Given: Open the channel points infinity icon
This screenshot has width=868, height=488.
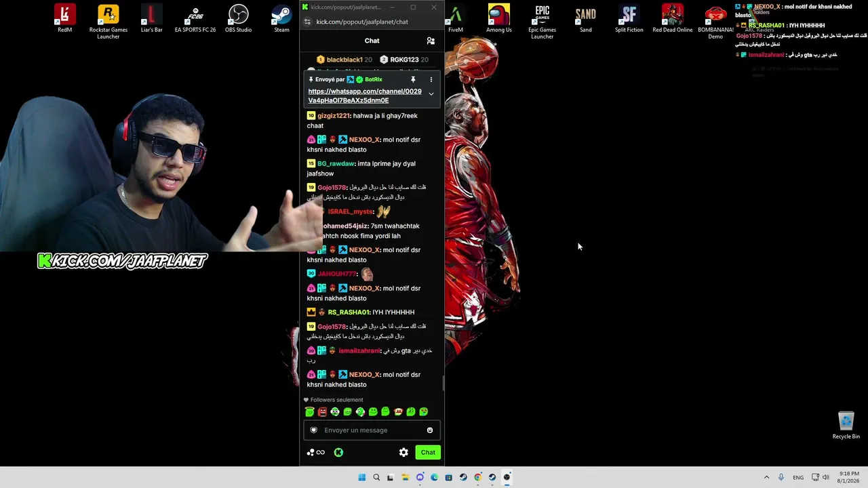Looking at the screenshot, I should pyautogui.click(x=316, y=452).
